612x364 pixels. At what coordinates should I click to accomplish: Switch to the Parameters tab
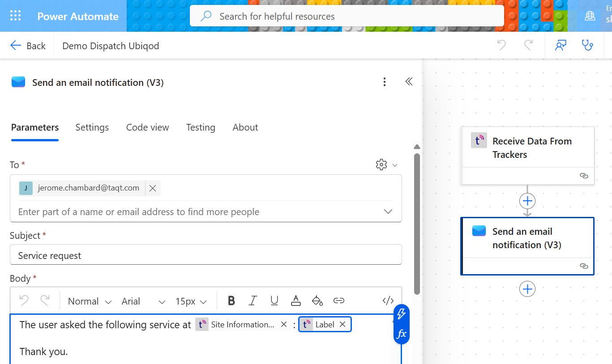pyautogui.click(x=35, y=127)
